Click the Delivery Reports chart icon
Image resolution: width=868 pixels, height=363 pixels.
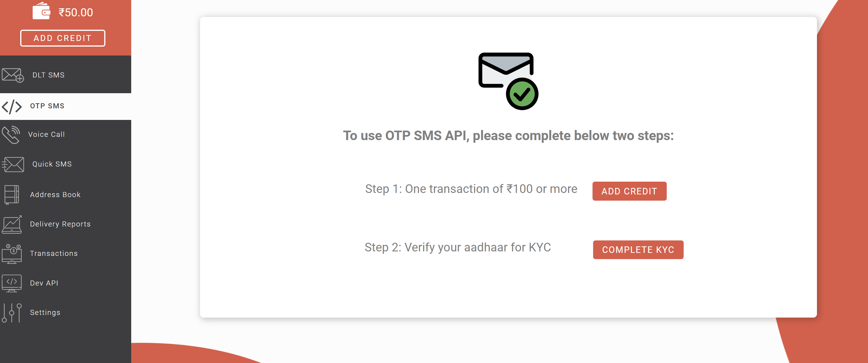point(12,224)
